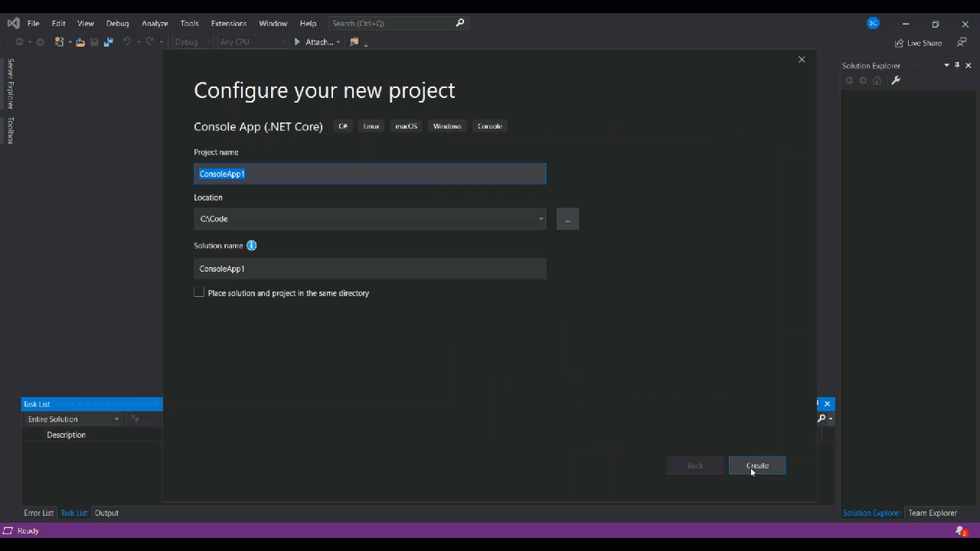Click the search magnifier in Quick Launch
Screen dimensions: 980x551
pyautogui.click(x=460, y=23)
